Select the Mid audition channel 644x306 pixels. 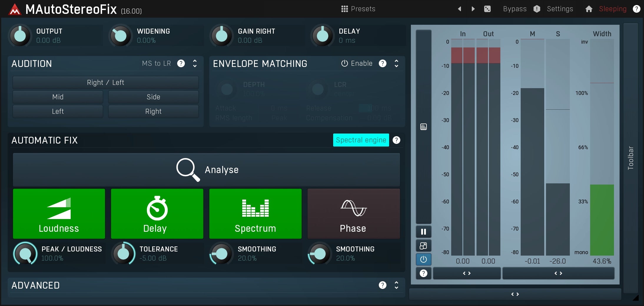coord(58,97)
